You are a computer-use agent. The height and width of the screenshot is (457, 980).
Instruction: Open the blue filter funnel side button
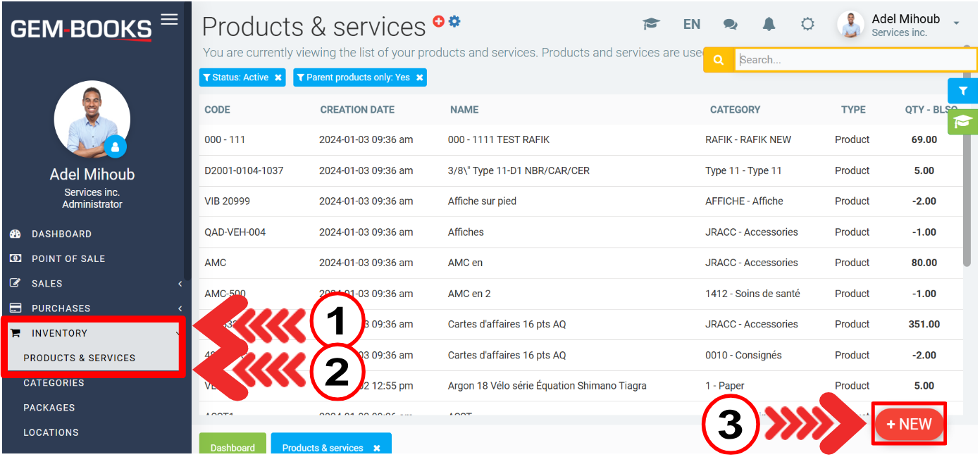(x=962, y=91)
